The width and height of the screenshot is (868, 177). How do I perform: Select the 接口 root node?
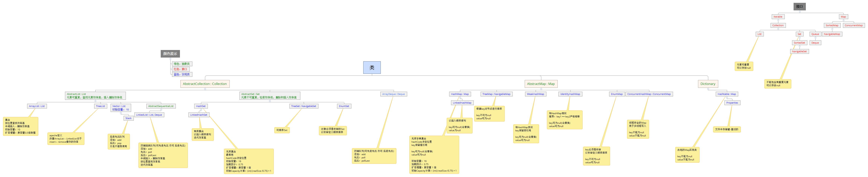[x=800, y=6]
